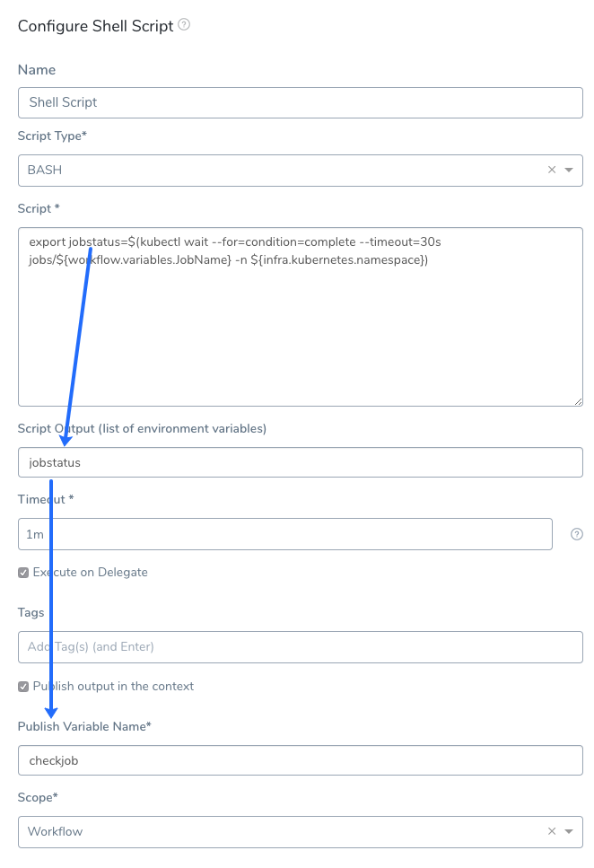Toggle Execute on Delegate checkbox
Image resolution: width=594 pixels, height=868 pixels.
pos(23,573)
